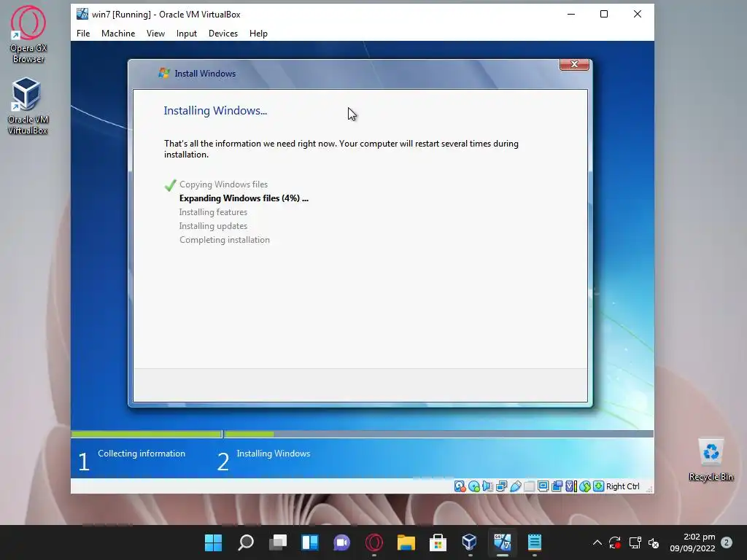Open the Help menu
The width and height of the screenshot is (747, 560).
[258, 34]
